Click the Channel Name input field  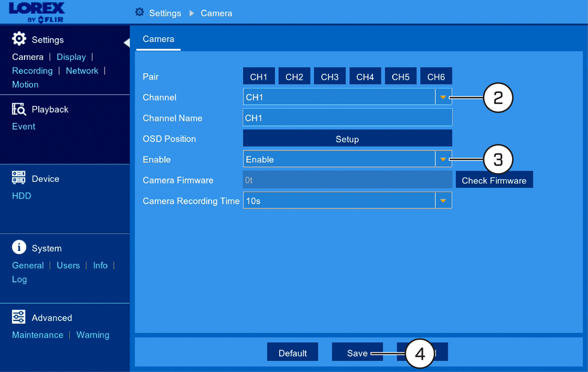pos(347,118)
